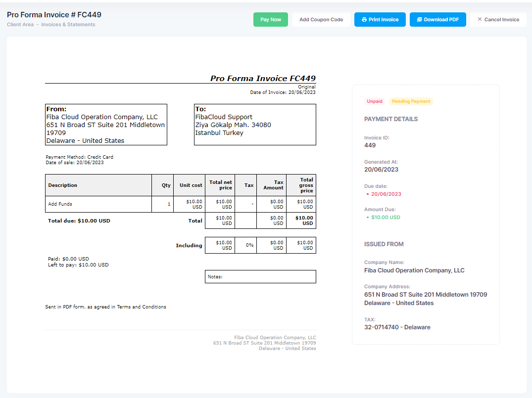This screenshot has width=532, height=398.
Task: Select the 'Add Funds' item description
Action: point(60,204)
